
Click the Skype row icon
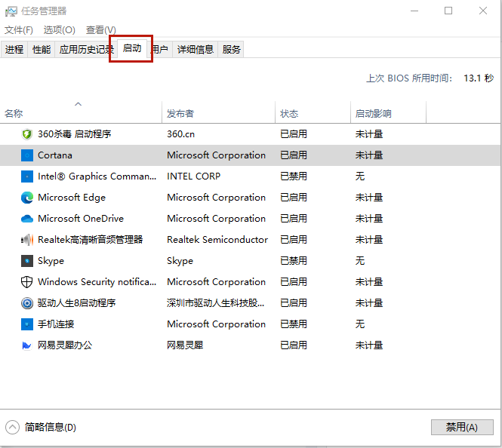(x=27, y=261)
